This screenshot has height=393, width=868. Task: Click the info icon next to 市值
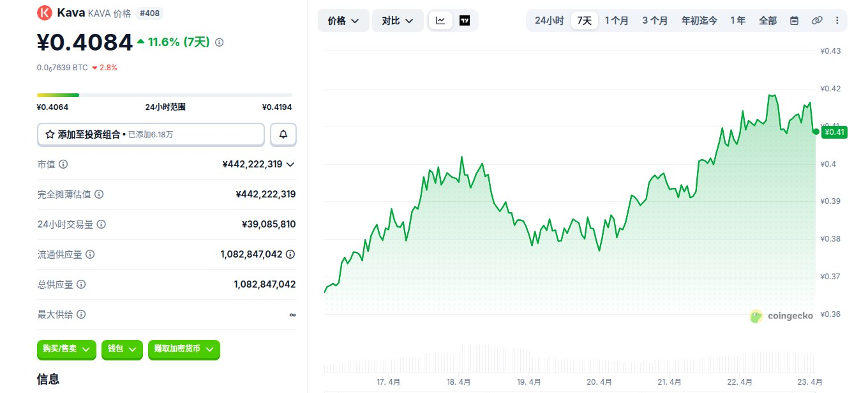pyautogui.click(x=63, y=164)
